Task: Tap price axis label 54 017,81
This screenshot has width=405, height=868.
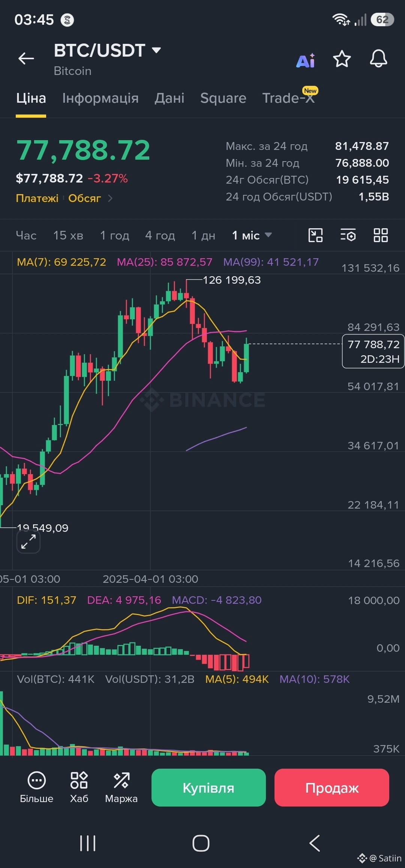Action: 373,386
